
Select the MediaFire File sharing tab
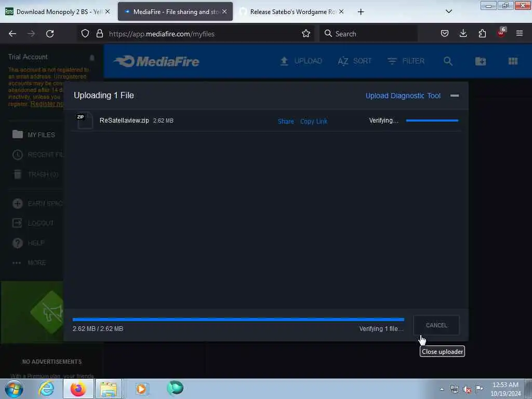(175, 12)
